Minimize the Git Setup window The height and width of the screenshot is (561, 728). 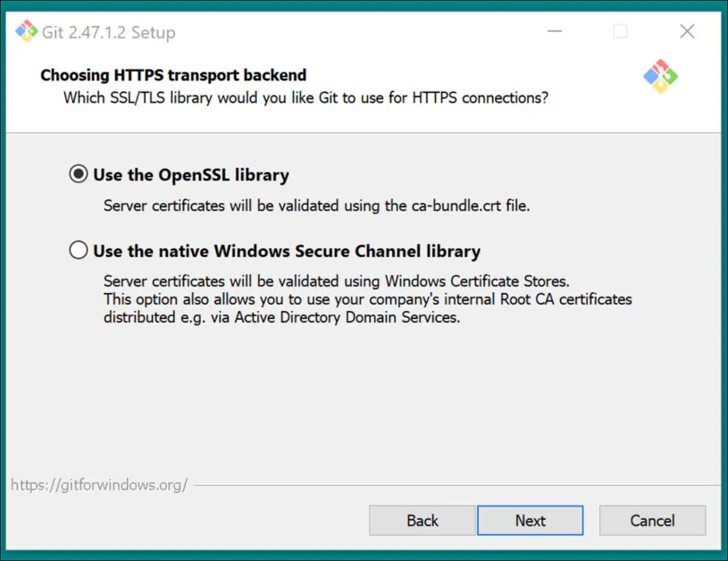[x=554, y=32]
